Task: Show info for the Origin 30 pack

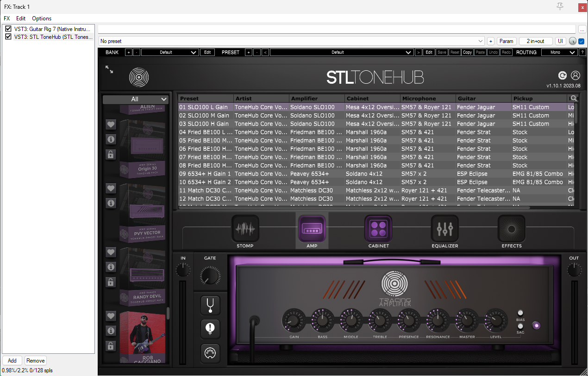Action: 111,139
